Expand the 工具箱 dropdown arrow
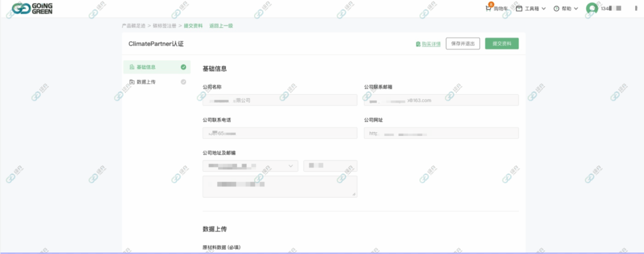This screenshot has width=644, height=254. [x=544, y=8]
